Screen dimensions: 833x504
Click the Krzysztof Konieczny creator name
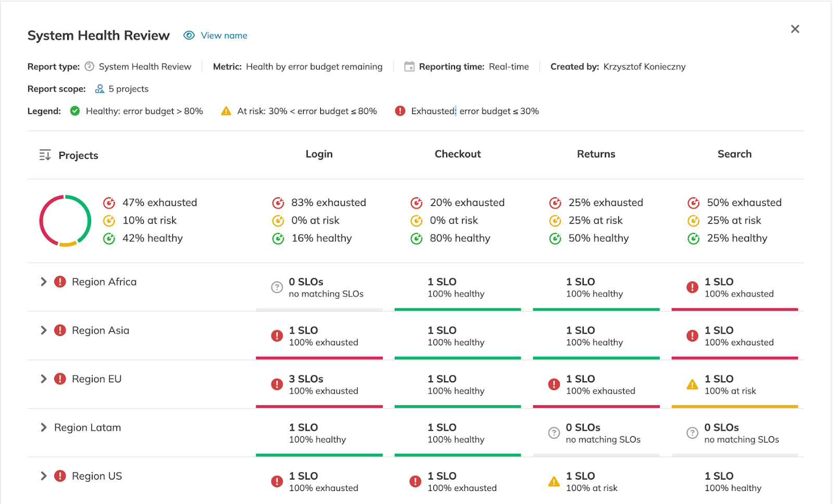click(644, 67)
